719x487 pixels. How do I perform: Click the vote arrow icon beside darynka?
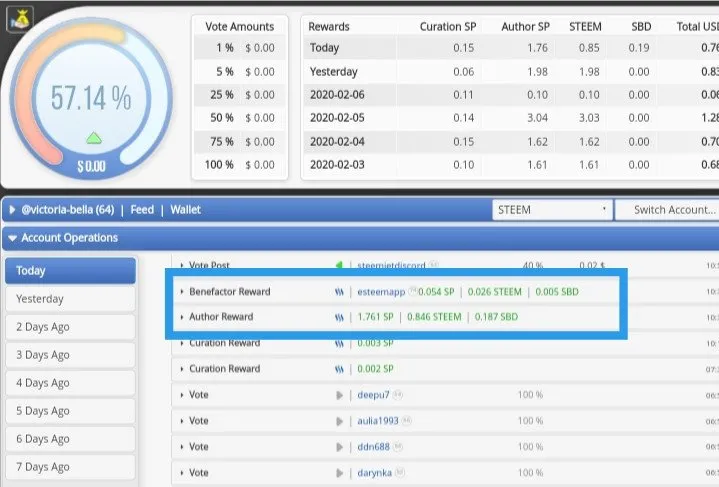point(339,473)
